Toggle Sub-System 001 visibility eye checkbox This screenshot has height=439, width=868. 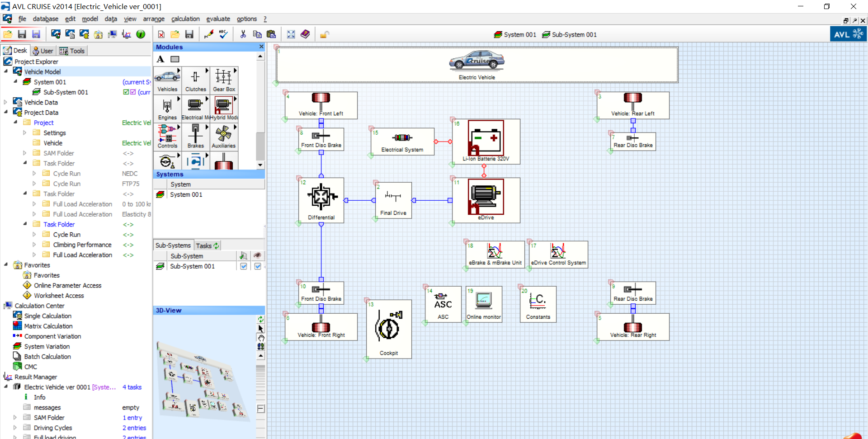point(257,266)
